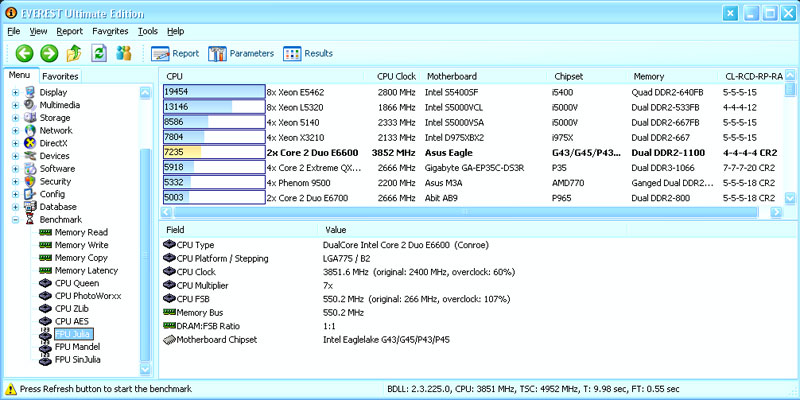This screenshot has width=800, height=400.
Task: Switch to the Menu tab
Action: click(x=19, y=75)
